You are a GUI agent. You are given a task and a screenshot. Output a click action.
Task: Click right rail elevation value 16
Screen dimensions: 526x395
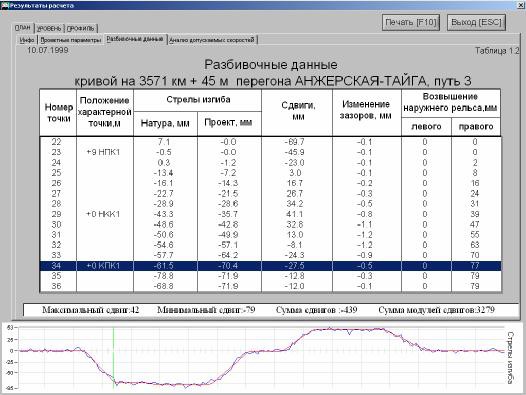point(475,183)
